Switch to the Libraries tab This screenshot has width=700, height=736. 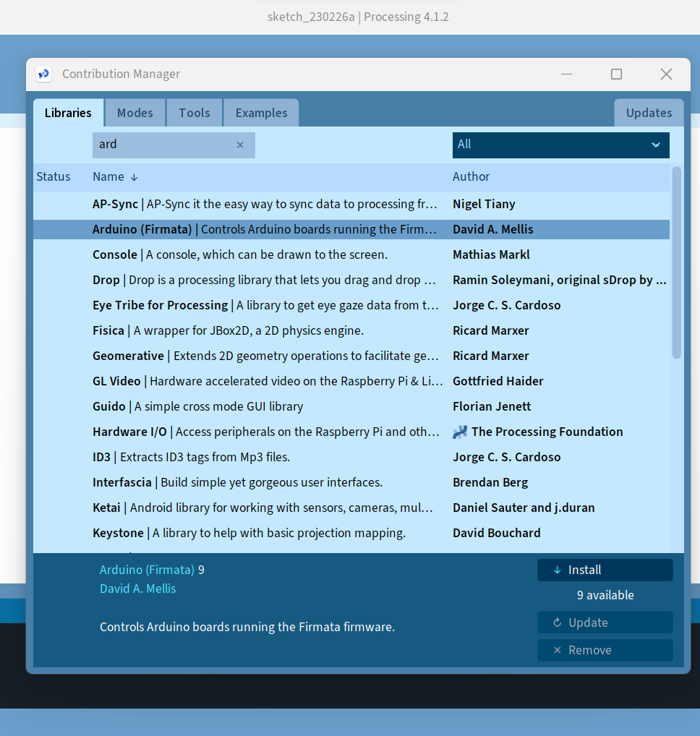click(x=68, y=113)
